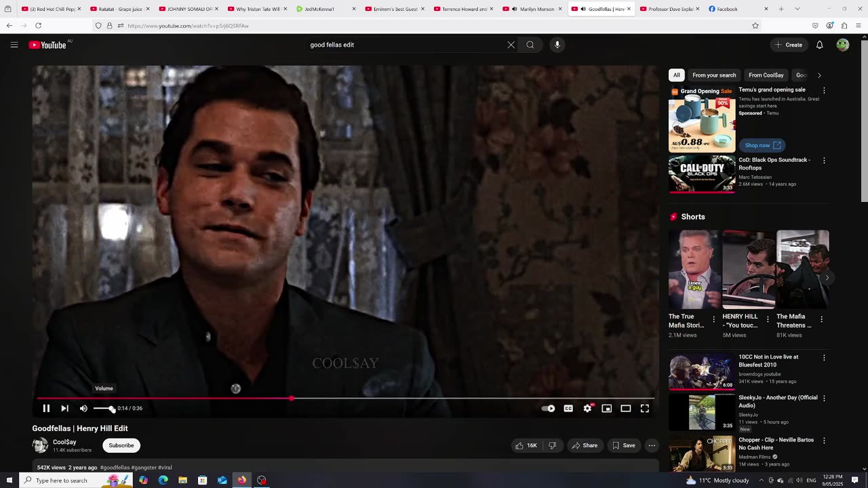Open 10CC Not in Love live video
This screenshot has height=488, width=868.
click(702, 371)
